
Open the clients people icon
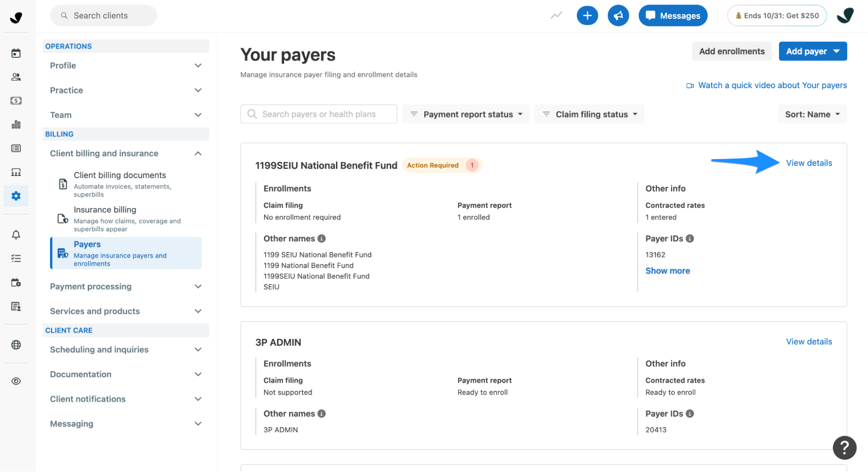(16, 77)
